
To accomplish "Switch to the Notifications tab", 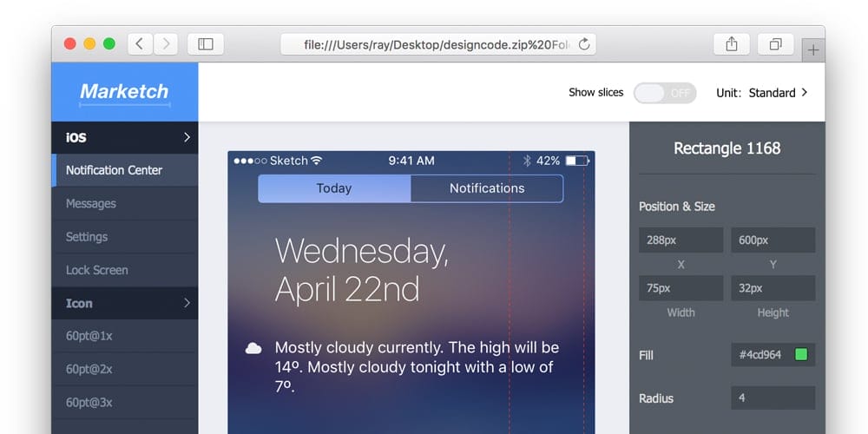I will [487, 188].
